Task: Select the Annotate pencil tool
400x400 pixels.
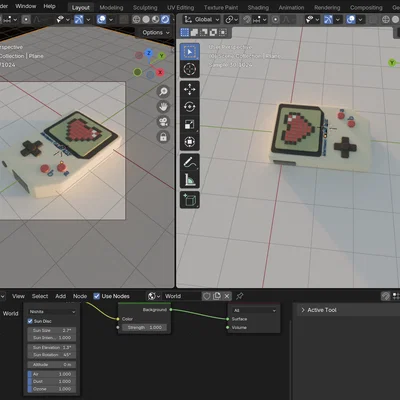Action: (x=190, y=162)
